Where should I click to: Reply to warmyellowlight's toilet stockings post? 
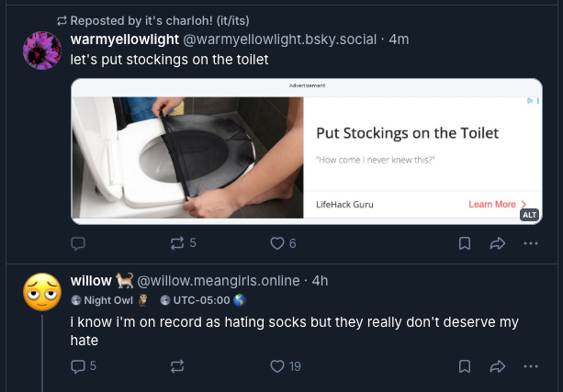[x=78, y=243]
